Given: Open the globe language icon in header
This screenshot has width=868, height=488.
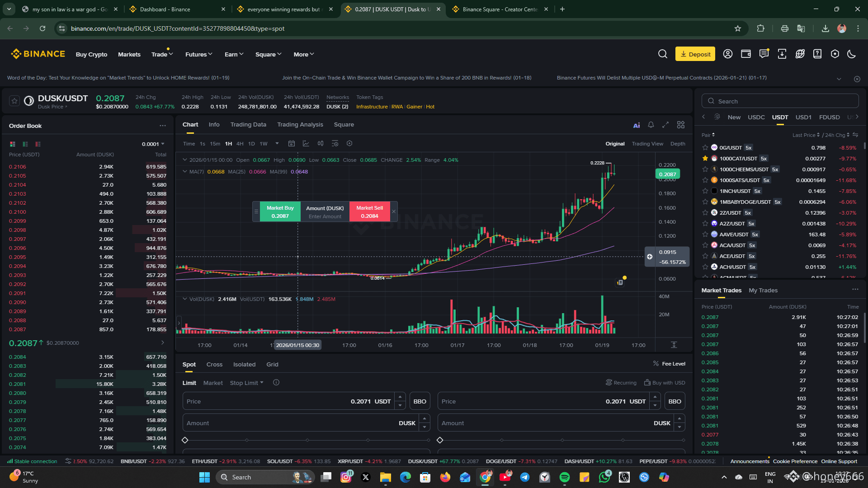Looking at the screenshot, I should coord(800,54).
